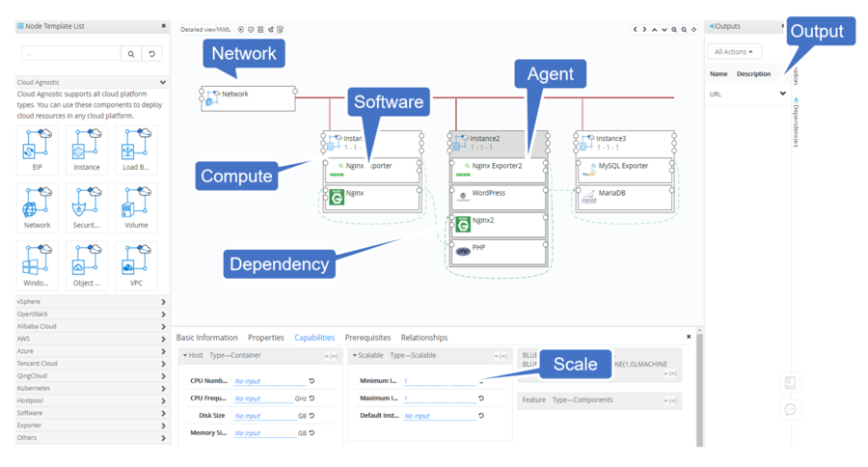Click the search magnifier button
The image size is (868, 467).
130,54
